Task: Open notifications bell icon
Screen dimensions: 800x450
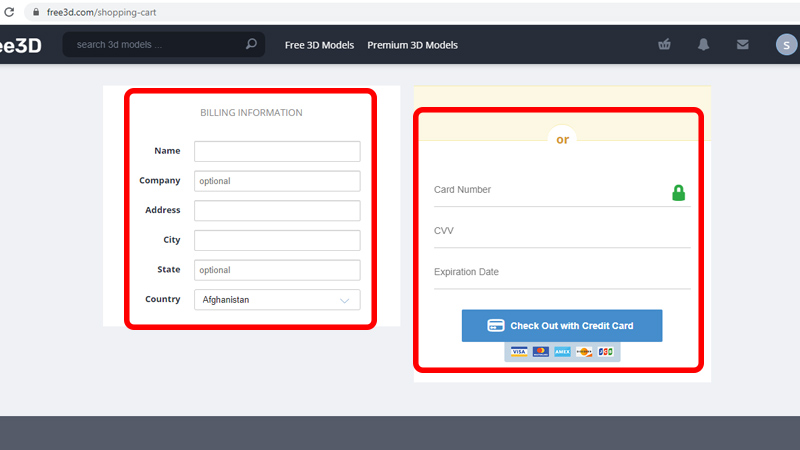Action: point(704,44)
